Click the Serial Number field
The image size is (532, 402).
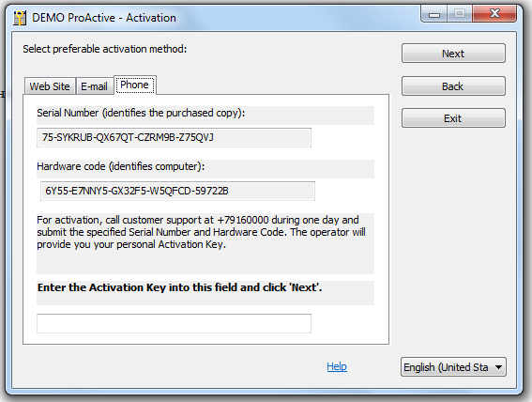coord(174,137)
